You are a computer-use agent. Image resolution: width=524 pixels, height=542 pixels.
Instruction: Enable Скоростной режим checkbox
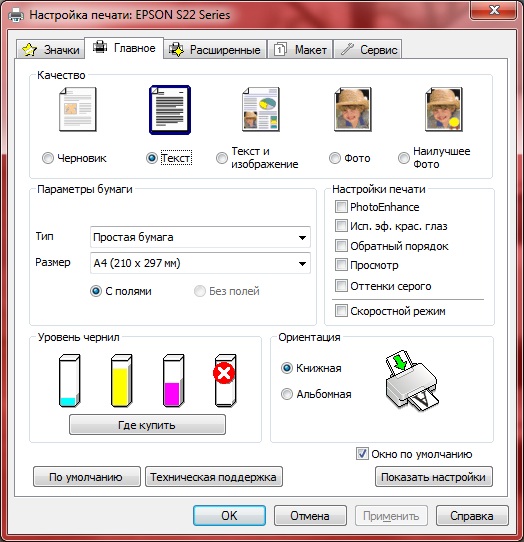pyautogui.click(x=341, y=311)
